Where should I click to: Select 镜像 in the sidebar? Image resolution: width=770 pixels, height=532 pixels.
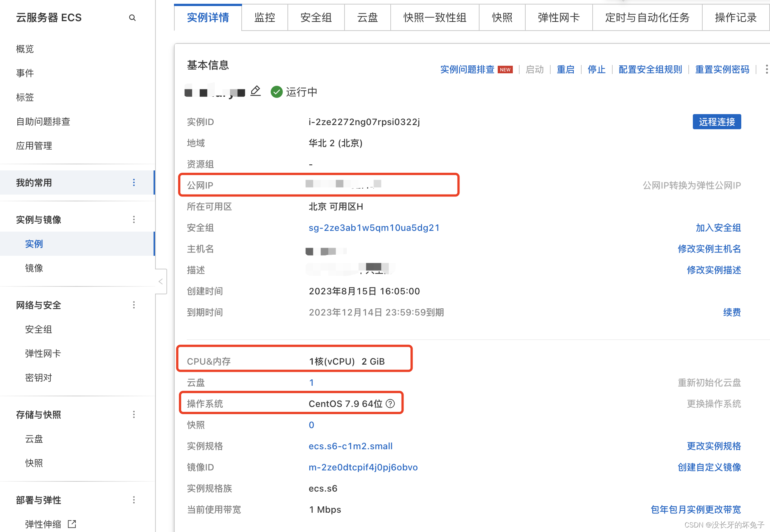tap(34, 268)
